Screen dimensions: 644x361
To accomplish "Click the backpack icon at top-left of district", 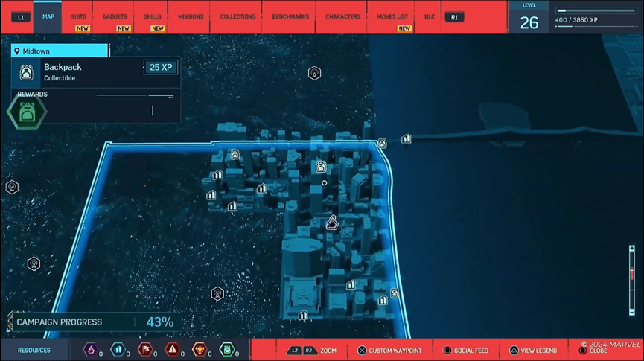I will click(x=235, y=155).
